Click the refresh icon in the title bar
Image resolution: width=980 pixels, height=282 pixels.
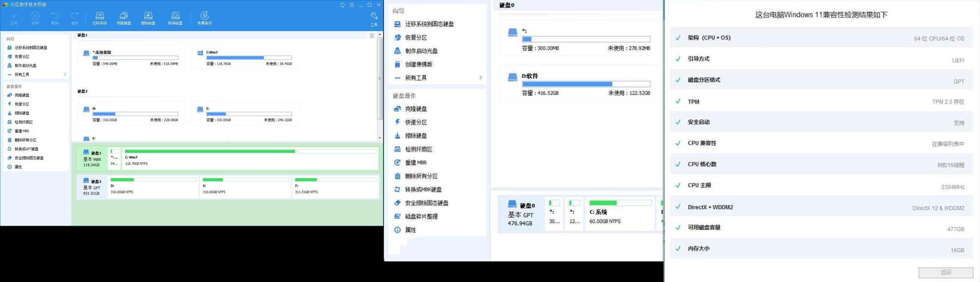click(342, 5)
